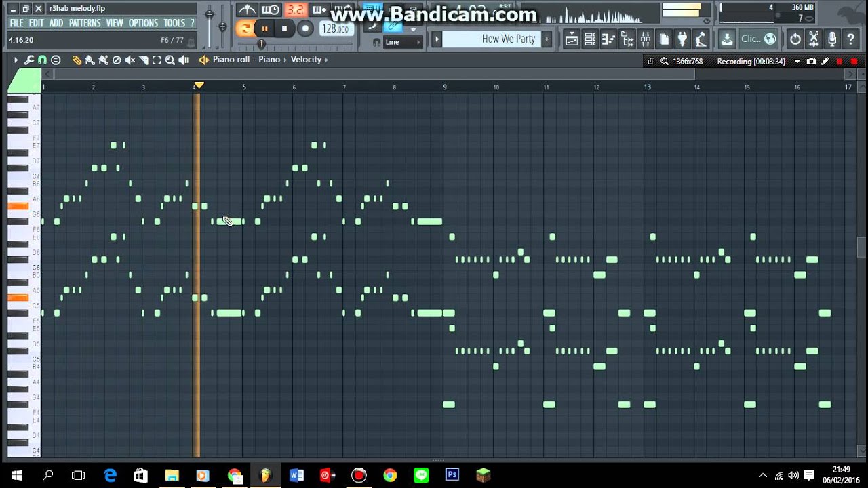Open the FILE menu

click(16, 23)
